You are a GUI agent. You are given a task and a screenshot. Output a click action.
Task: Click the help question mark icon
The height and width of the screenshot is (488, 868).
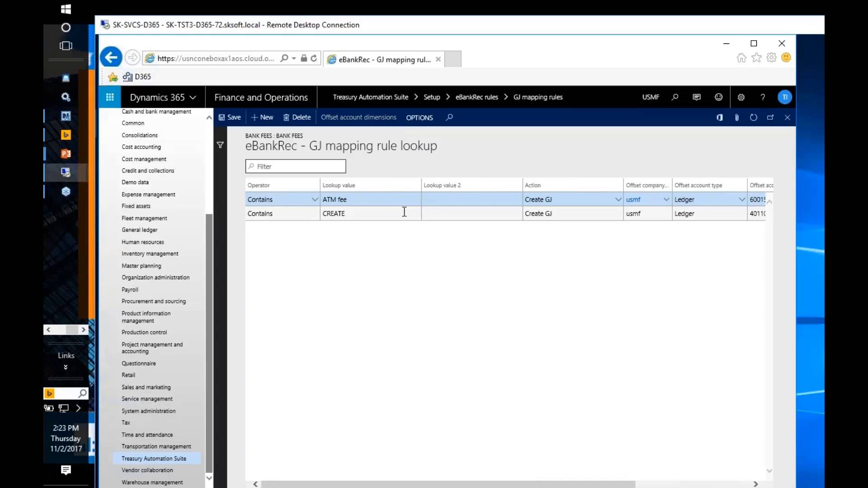click(763, 97)
